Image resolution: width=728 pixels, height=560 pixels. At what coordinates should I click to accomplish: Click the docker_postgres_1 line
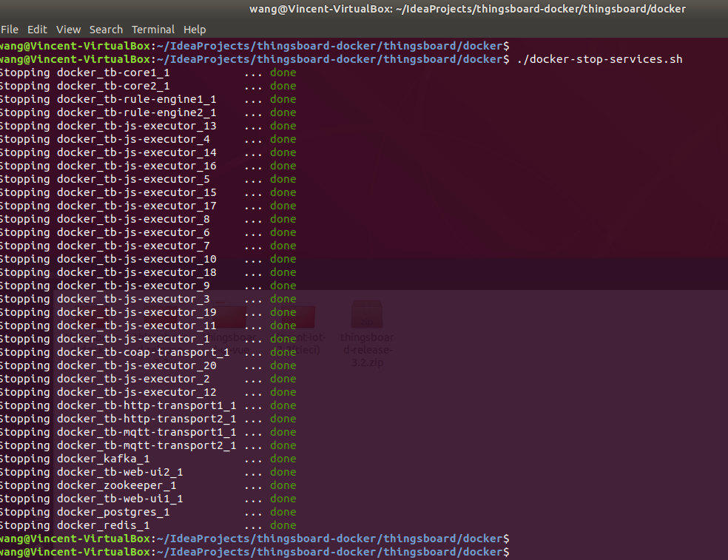[x=148, y=512]
